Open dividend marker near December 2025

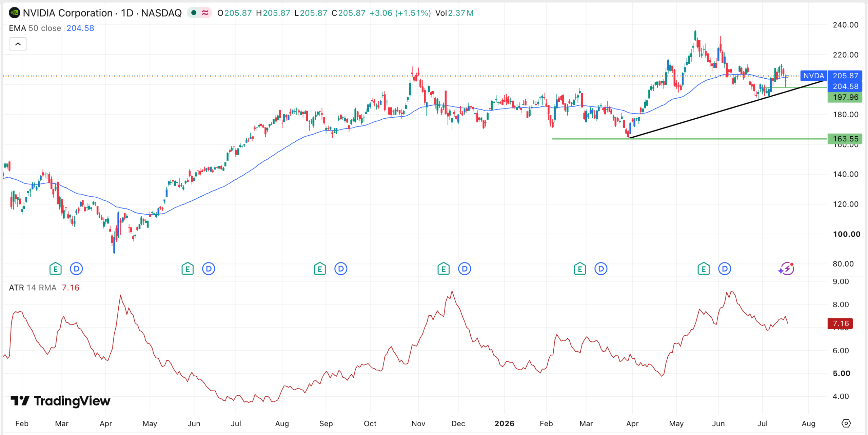465,269
